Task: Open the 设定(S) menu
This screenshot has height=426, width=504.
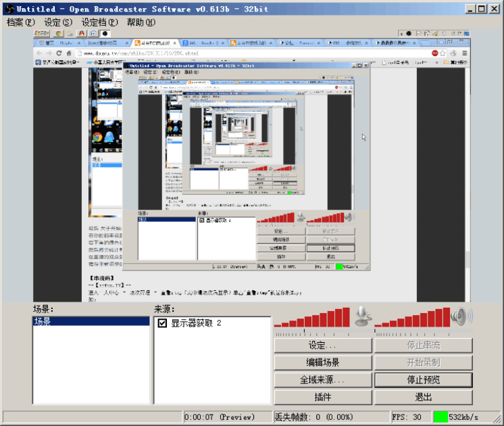Action: pos(58,22)
